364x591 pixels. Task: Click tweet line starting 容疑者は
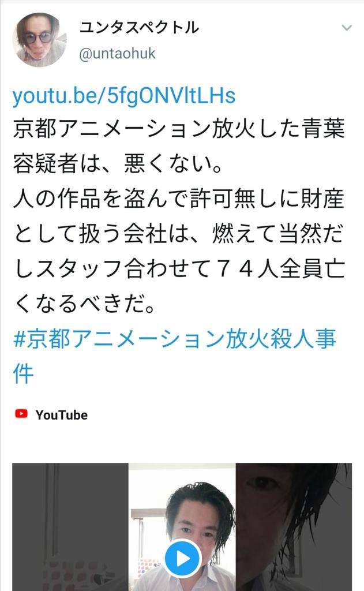tap(117, 164)
